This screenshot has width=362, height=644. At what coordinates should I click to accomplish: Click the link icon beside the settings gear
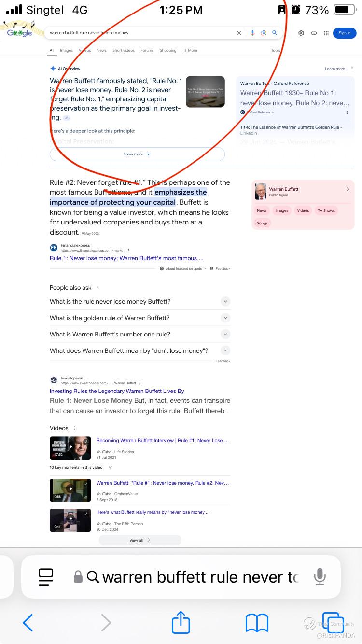[314, 33]
